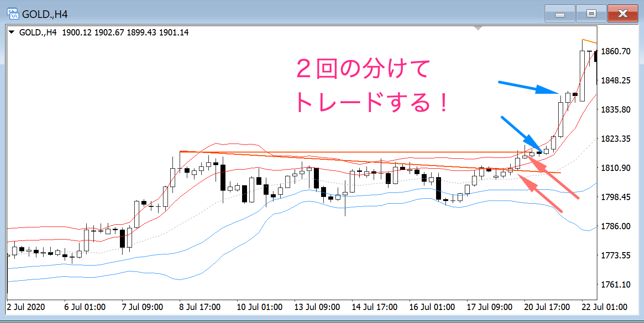Select the pink text label 2回の分けて

click(x=363, y=71)
